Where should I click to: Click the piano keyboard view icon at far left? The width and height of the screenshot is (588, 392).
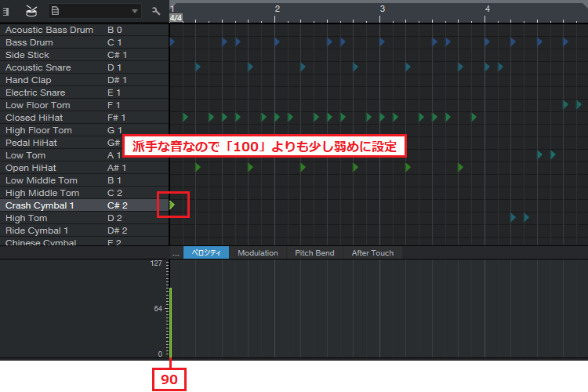[6, 10]
